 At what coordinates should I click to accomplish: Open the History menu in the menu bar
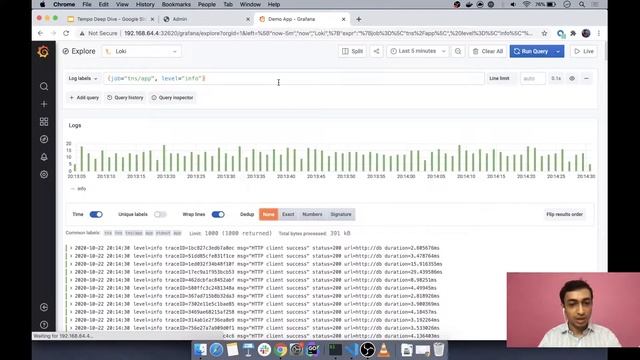pos(145,4)
